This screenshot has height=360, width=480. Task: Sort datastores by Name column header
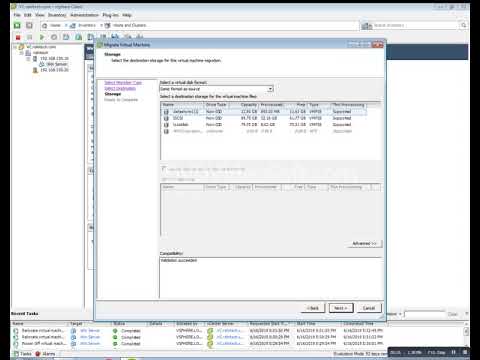click(183, 105)
